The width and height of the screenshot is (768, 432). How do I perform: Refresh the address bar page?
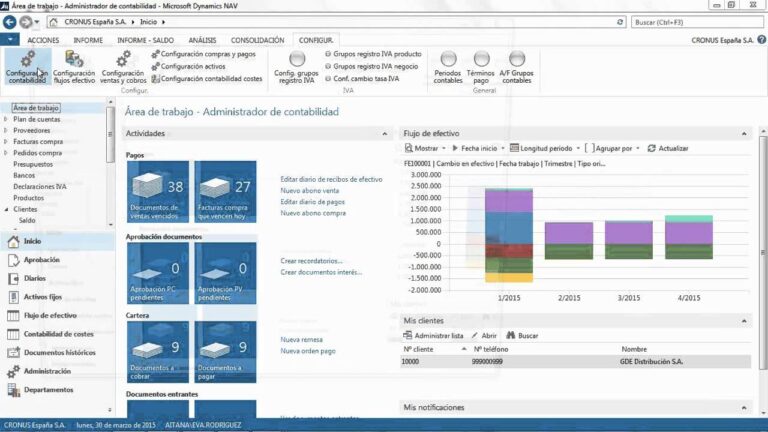tap(620, 22)
